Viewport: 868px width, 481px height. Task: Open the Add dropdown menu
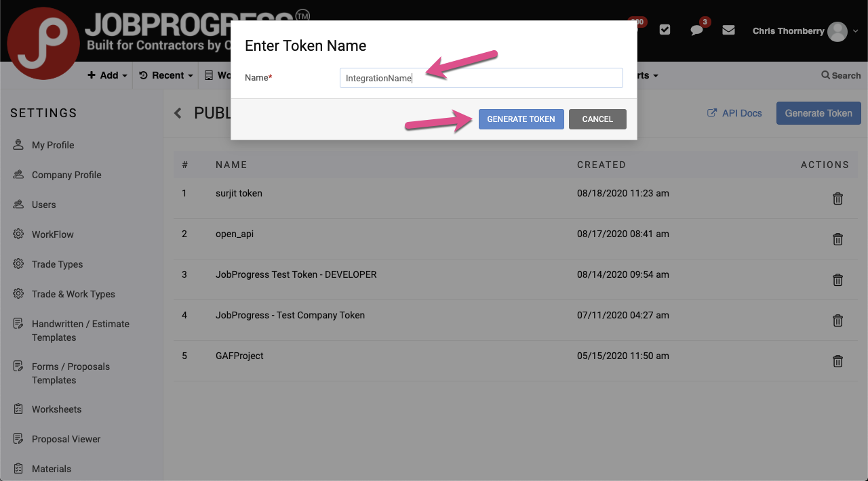[108, 75]
